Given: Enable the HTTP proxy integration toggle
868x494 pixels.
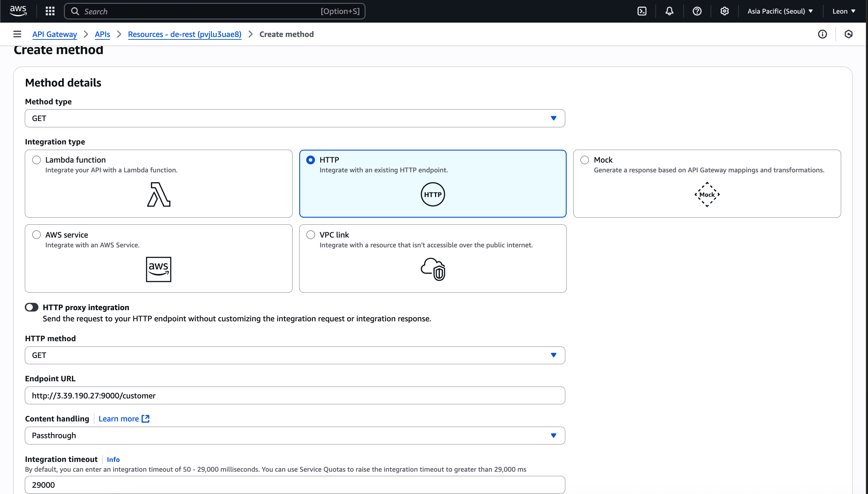Looking at the screenshot, I should point(32,307).
